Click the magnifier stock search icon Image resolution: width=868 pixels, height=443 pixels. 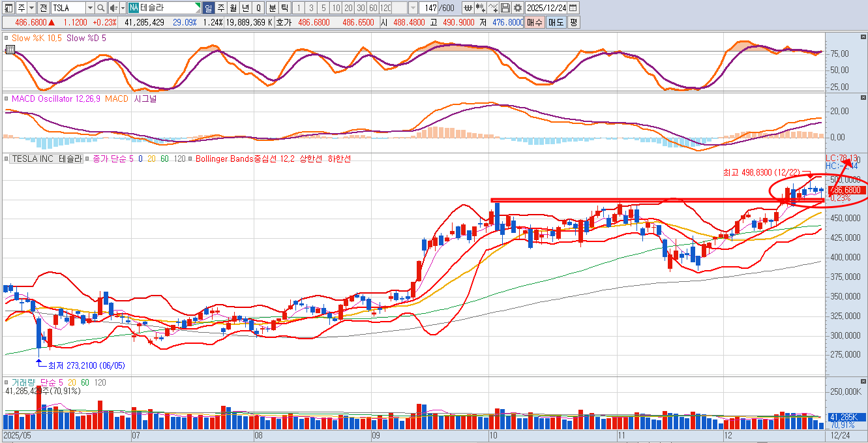tap(100, 8)
